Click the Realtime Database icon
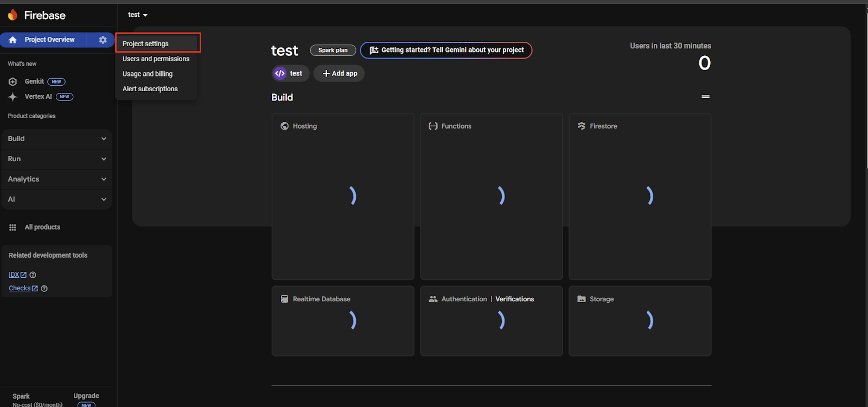The image size is (868, 407). [284, 299]
